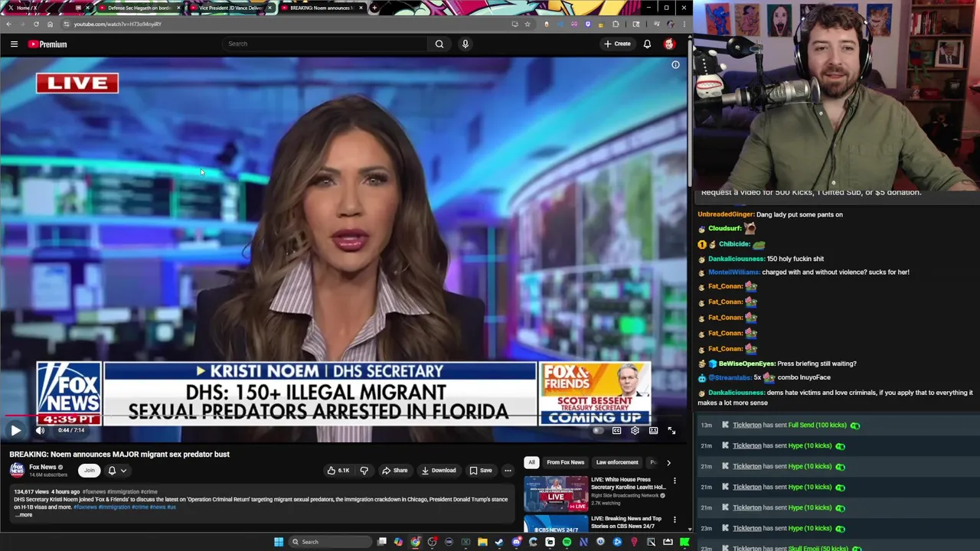Open Google Chrome from the taskbar
The image size is (980, 551).
(415, 542)
